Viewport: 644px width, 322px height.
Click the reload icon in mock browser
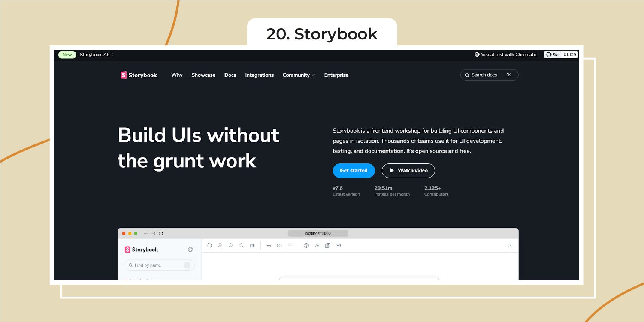[161, 234]
